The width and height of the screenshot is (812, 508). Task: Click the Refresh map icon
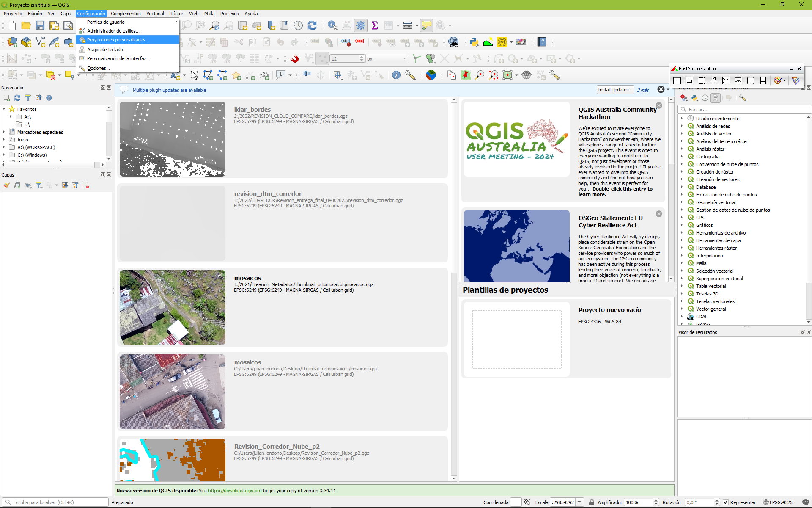coord(312,26)
